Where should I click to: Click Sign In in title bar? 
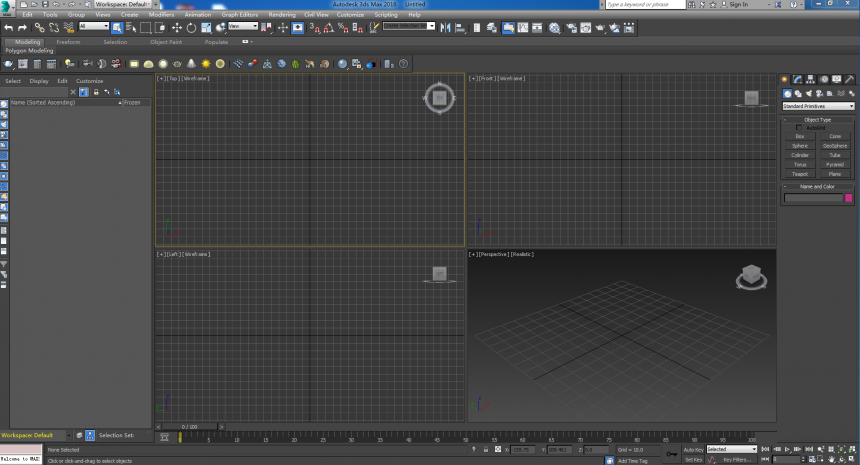point(738,4)
